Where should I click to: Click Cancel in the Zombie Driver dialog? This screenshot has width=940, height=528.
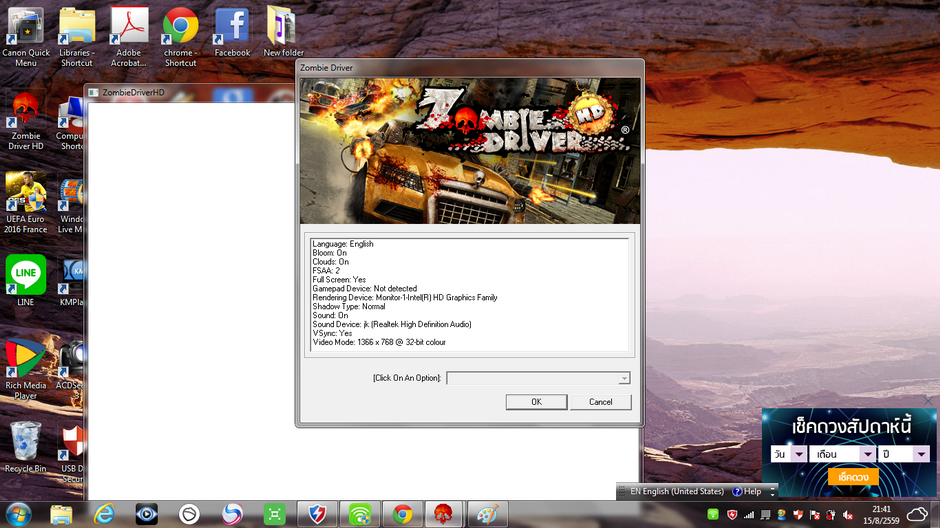600,402
